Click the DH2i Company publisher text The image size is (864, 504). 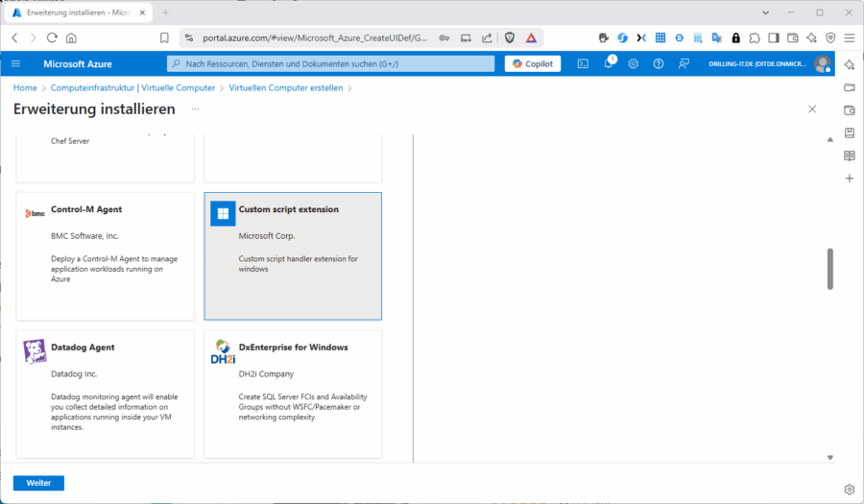266,374
